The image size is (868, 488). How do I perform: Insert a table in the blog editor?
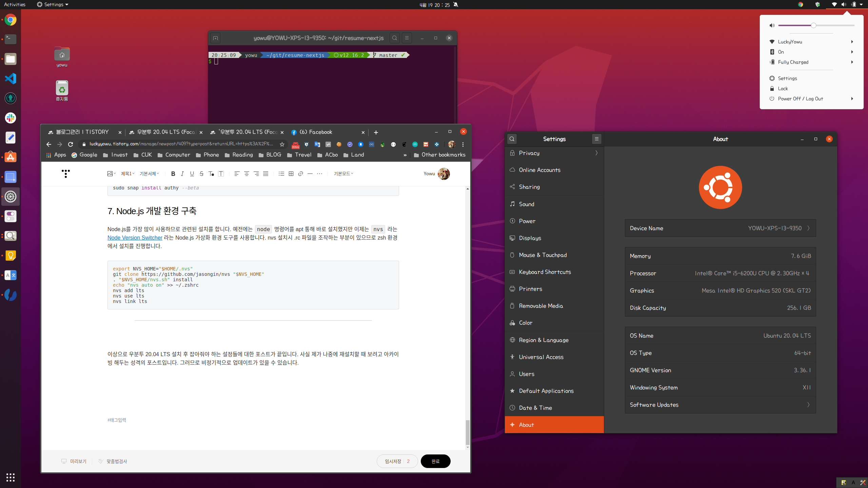291,174
